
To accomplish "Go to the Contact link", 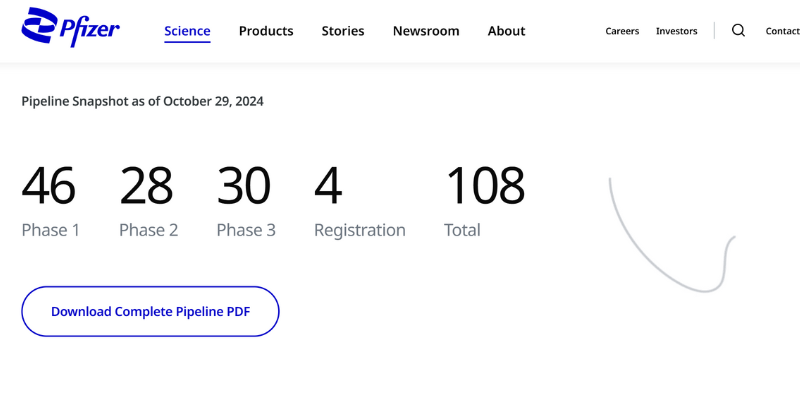I will pos(782,31).
